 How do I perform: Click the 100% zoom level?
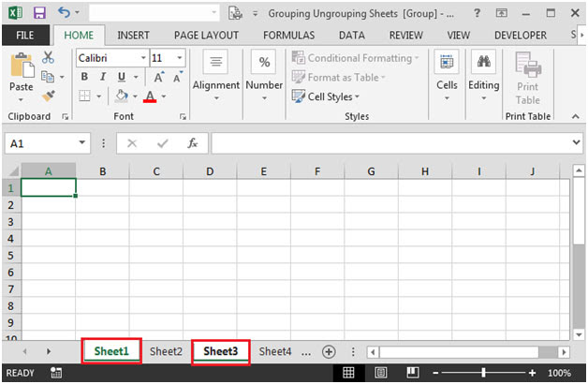click(x=559, y=373)
